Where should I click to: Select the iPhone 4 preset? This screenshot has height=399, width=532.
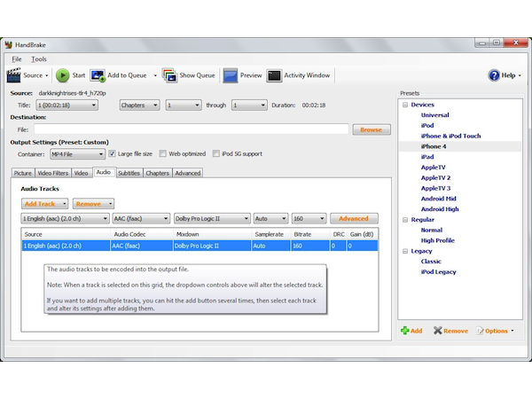[x=434, y=146]
